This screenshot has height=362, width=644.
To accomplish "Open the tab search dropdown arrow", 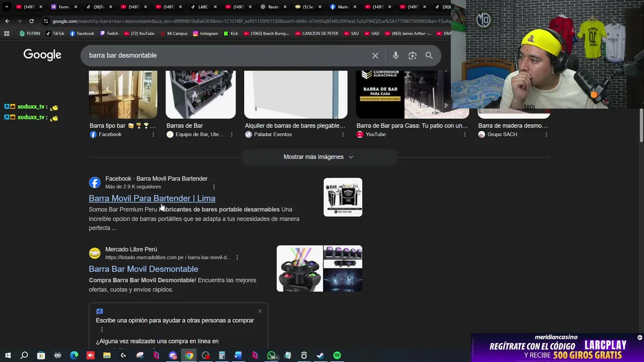I will [7, 7].
